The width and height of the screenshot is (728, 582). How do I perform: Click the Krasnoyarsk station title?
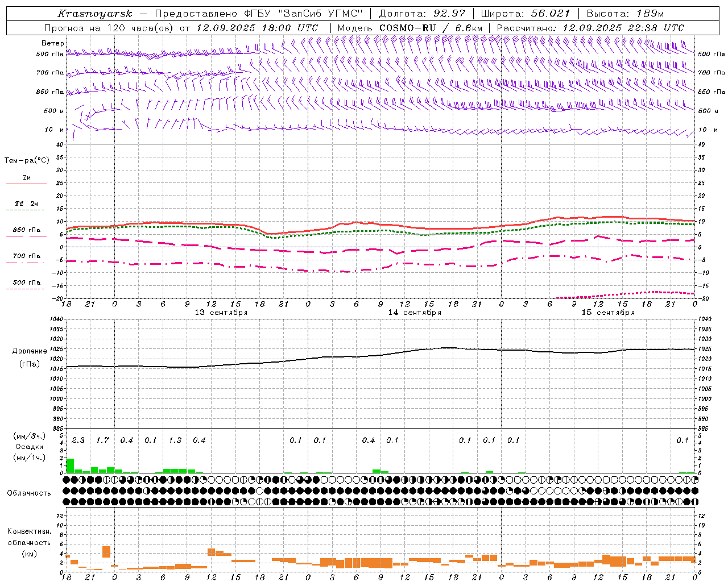tap(95, 14)
